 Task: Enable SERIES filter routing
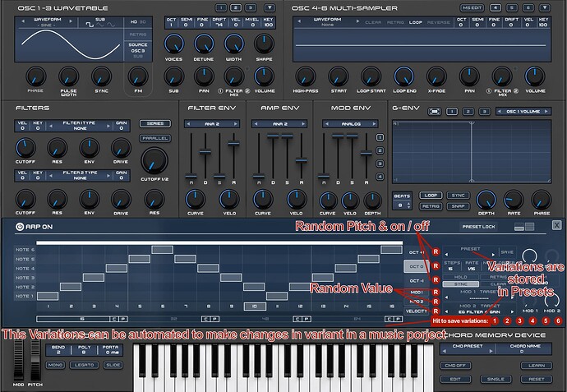[155, 123]
